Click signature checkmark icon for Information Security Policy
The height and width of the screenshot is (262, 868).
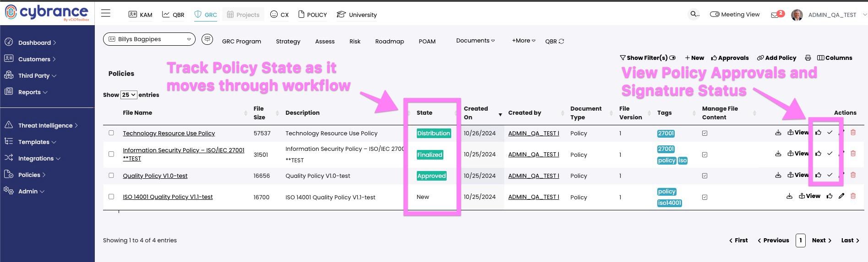pyautogui.click(x=830, y=154)
